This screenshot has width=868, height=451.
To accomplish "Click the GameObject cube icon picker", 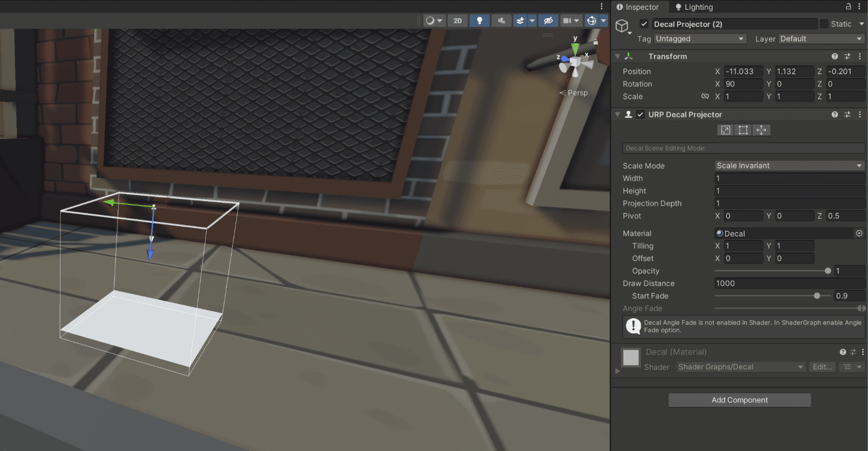I will 623,26.
